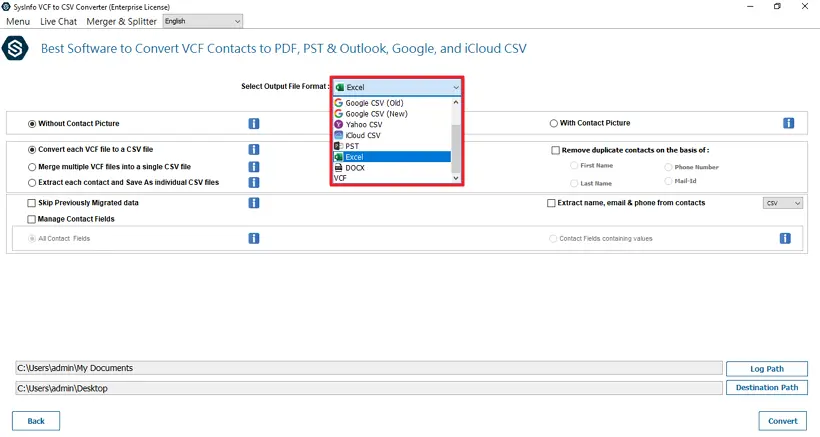Open Merger & Splitter from menu bar
The height and width of the screenshot is (437, 820).
pos(121,21)
